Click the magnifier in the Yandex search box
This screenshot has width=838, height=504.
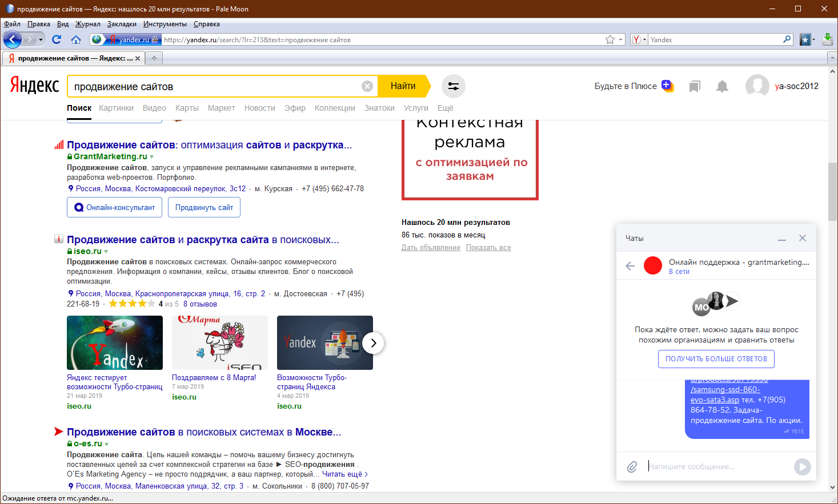(x=787, y=39)
